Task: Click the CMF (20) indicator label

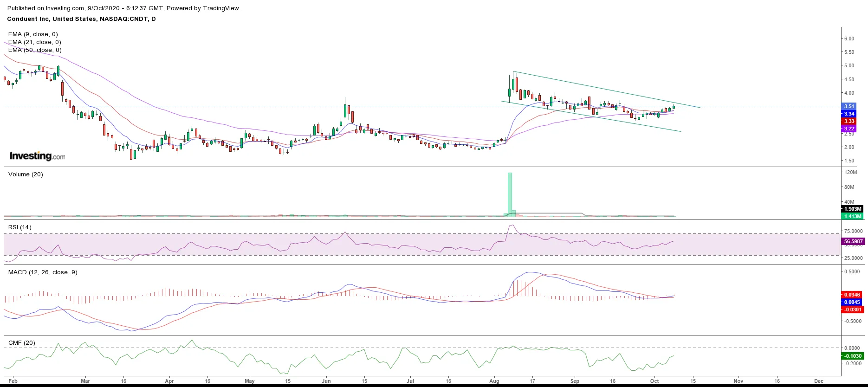Action: point(22,343)
